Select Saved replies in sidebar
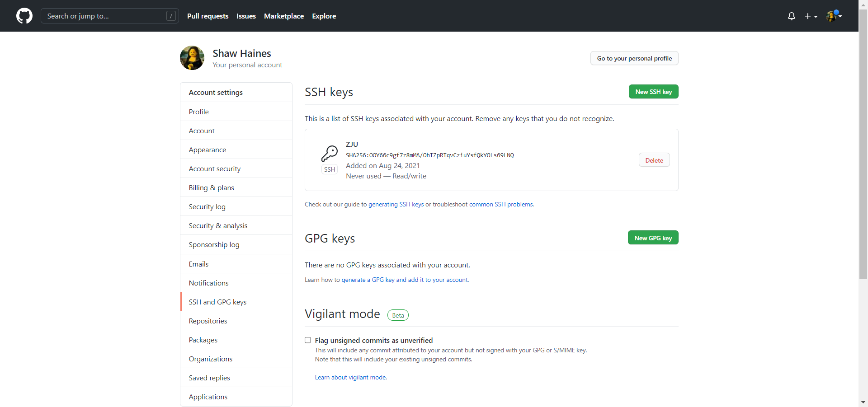This screenshot has width=868, height=407. pyautogui.click(x=236, y=378)
